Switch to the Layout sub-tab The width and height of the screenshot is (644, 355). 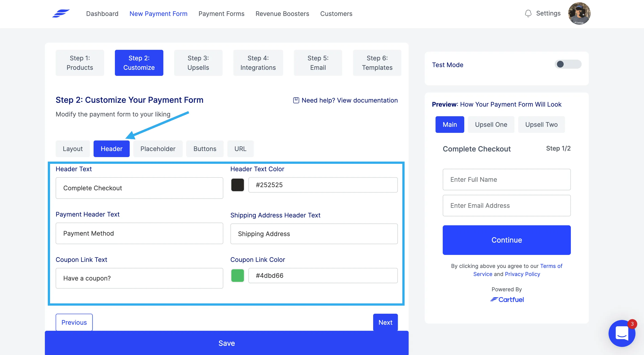pos(73,149)
